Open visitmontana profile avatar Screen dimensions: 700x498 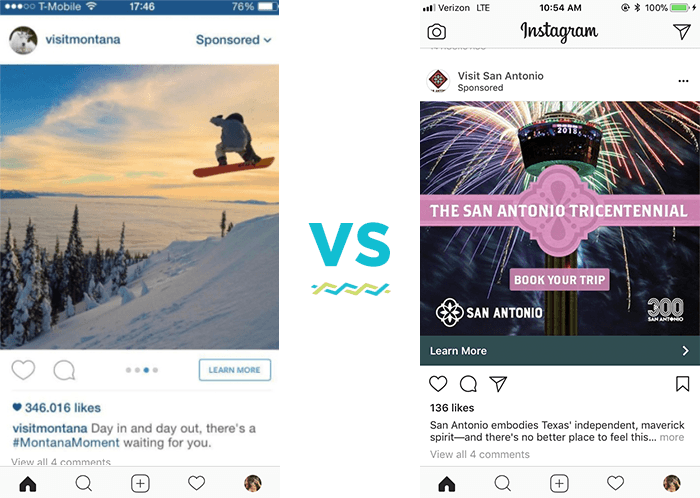(x=23, y=40)
